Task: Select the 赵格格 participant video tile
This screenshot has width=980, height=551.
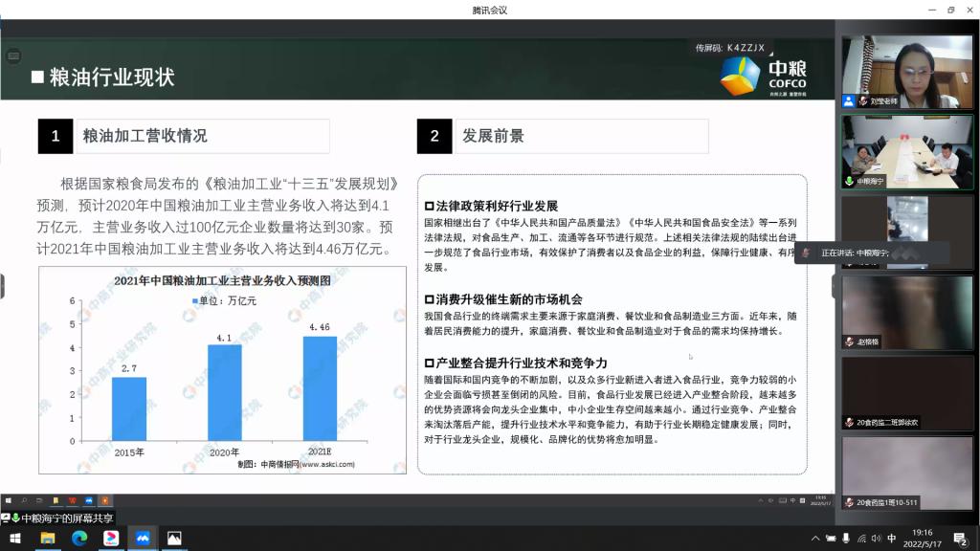Action: click(907, 312)
